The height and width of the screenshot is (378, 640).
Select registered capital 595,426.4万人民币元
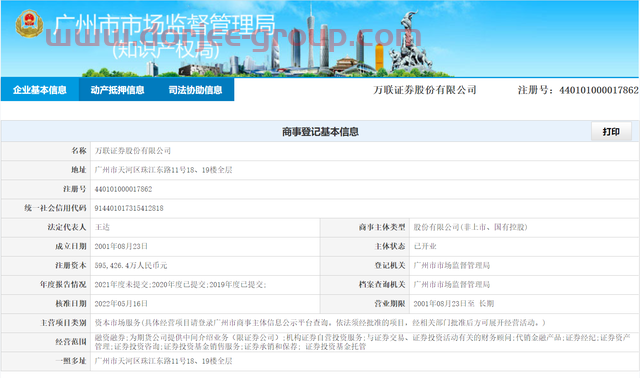pyautogui.click(x=131, y=265)
